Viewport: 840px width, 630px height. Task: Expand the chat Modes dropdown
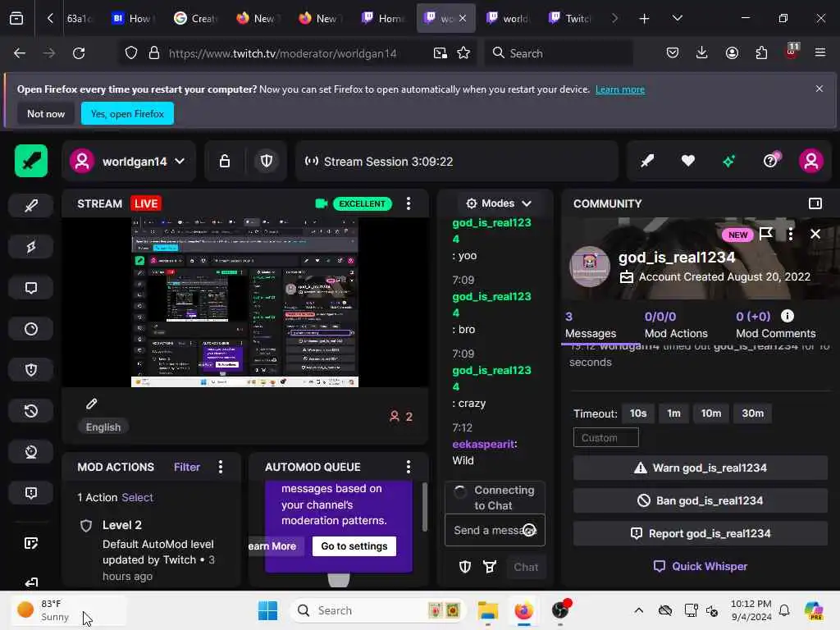click(498, 203)
